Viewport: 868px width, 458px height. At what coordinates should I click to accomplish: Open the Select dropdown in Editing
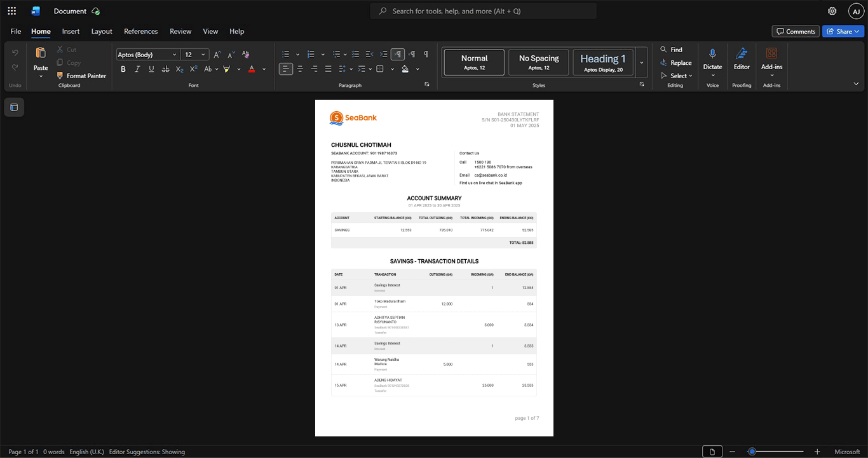coord(677,76)
